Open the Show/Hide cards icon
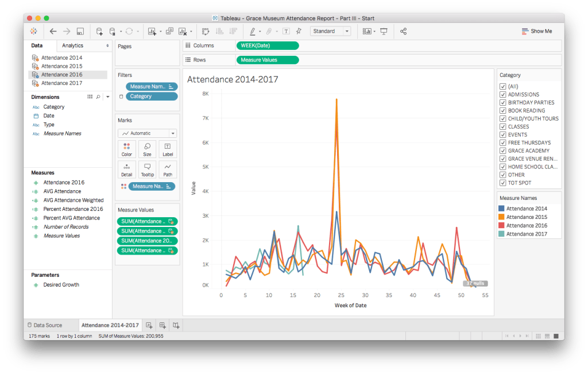This screenshot has height=374, width=588. point(367,31)
